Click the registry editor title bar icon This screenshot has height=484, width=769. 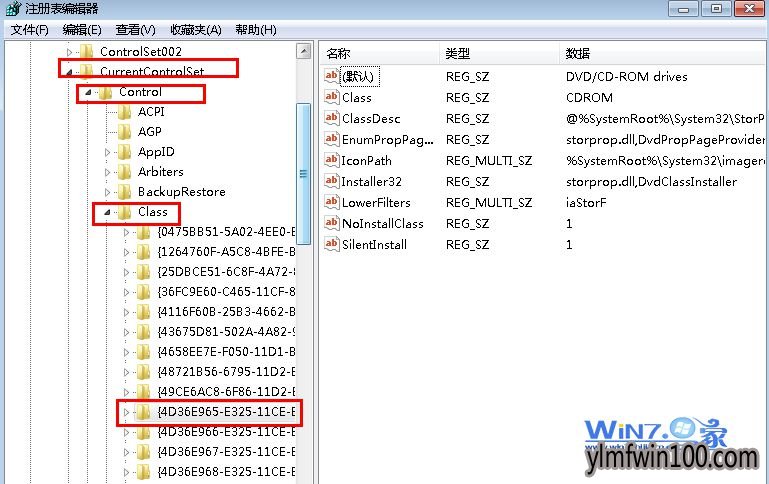(x=14, y=8)
